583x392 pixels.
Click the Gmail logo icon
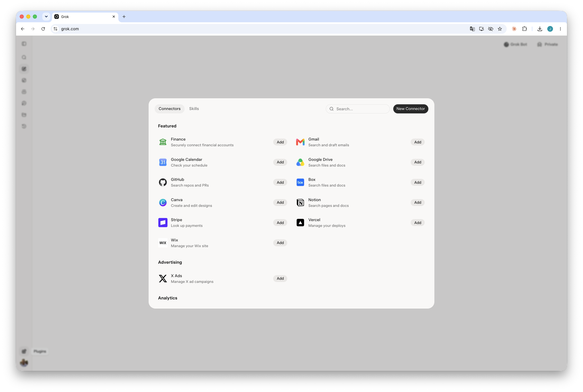tap(300, 142)
